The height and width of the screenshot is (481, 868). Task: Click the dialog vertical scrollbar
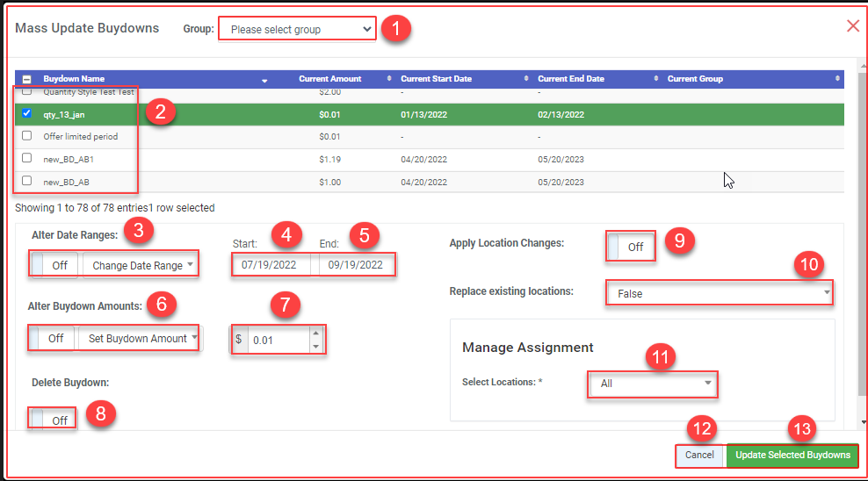[x=863, y=233]
